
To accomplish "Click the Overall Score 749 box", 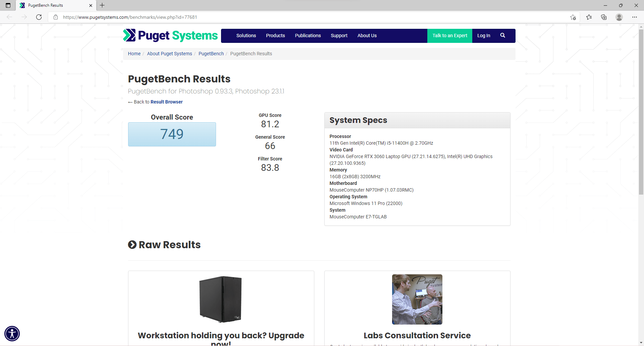I will pyautogui.click(x=172, y=134).
